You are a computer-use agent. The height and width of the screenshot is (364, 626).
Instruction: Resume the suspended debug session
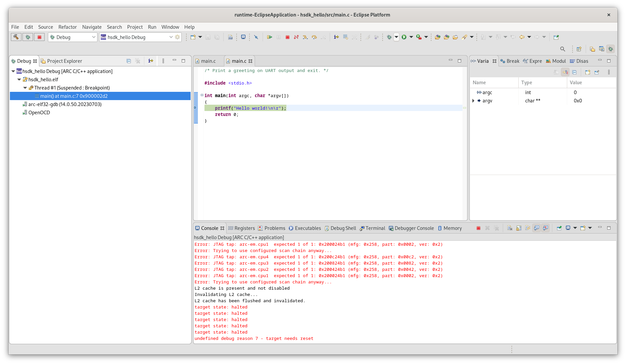(270, 37)
